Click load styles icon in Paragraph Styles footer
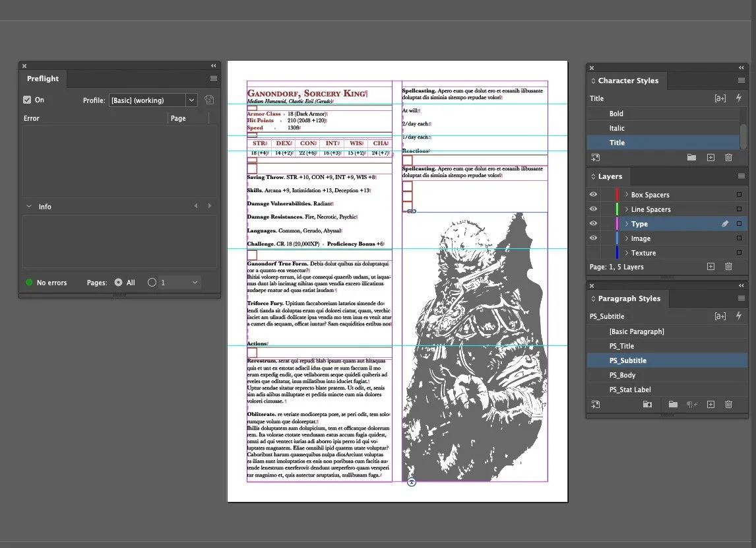This screenshot has height=548, width=756. 596,404
